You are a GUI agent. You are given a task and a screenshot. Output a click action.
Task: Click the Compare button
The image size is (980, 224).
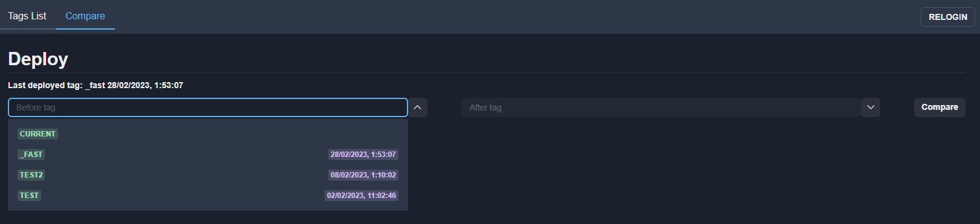939,107
